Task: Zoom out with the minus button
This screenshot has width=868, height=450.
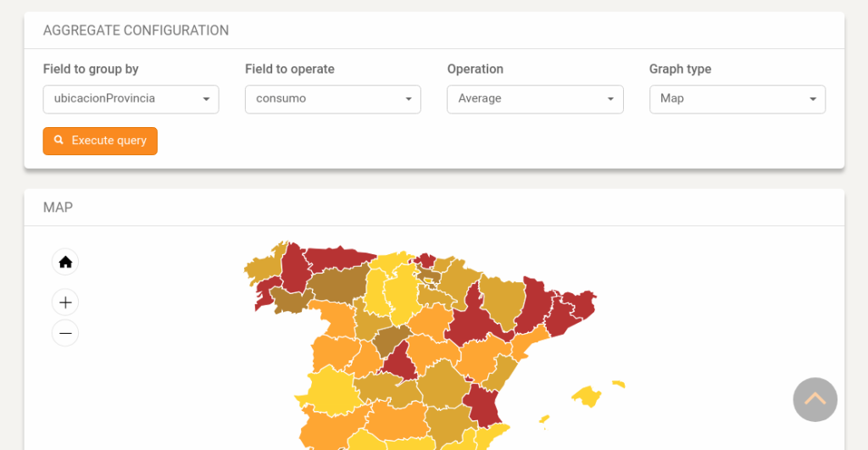Action: [x=65, y=333]
